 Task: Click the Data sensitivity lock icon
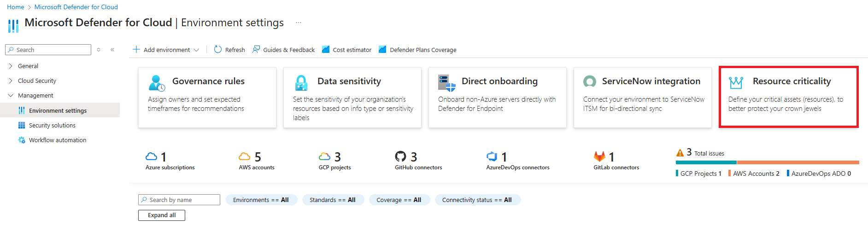[301, 83]
